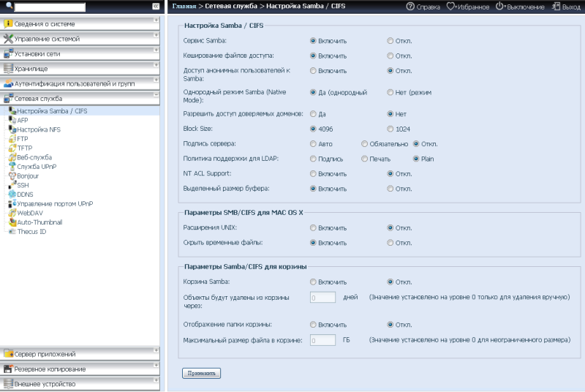Viewport: 585px width, 392px height.
Task: Enable anonymous user access to Samba
Action: [313, 70]
